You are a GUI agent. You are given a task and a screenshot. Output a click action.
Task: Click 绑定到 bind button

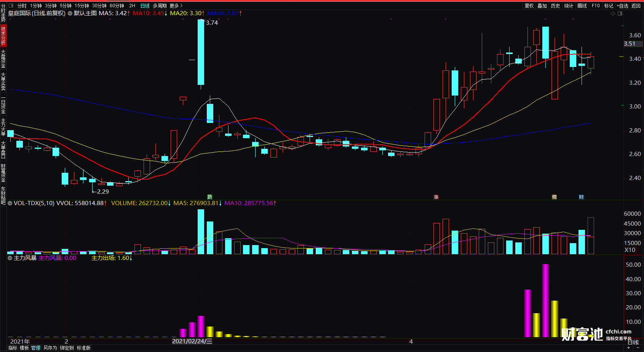coord(67,348)
